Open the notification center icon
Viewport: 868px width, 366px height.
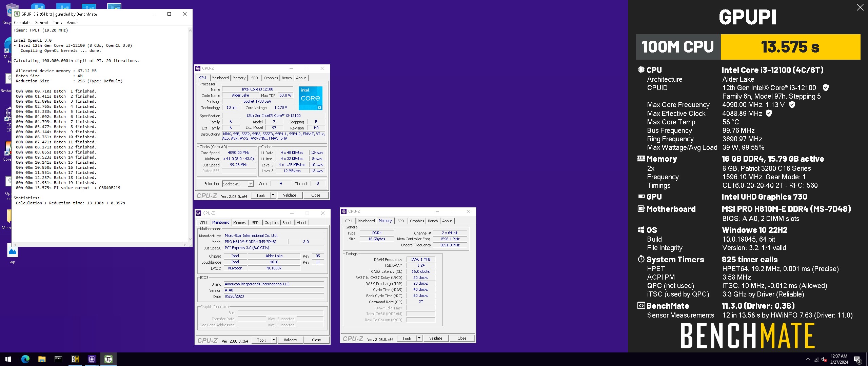(857, 360)
